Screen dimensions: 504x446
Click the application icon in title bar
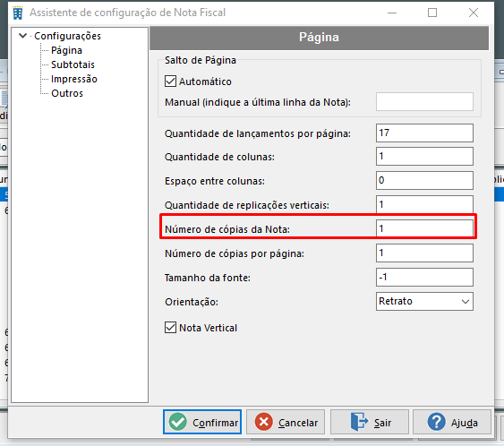(18, 13)
